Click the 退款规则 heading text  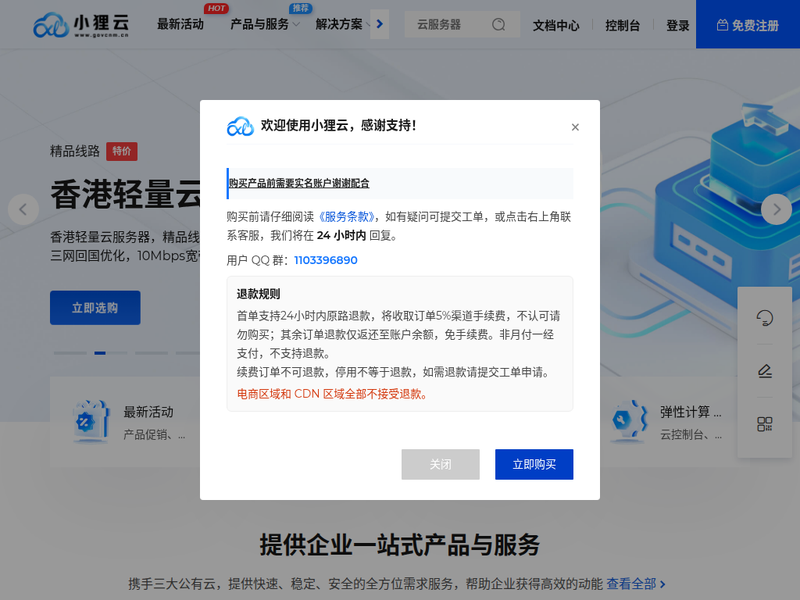[258, 294]
